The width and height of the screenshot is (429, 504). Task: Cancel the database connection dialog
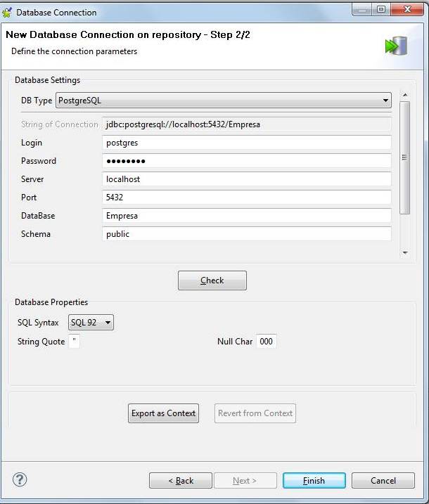[x=383, y=481]
